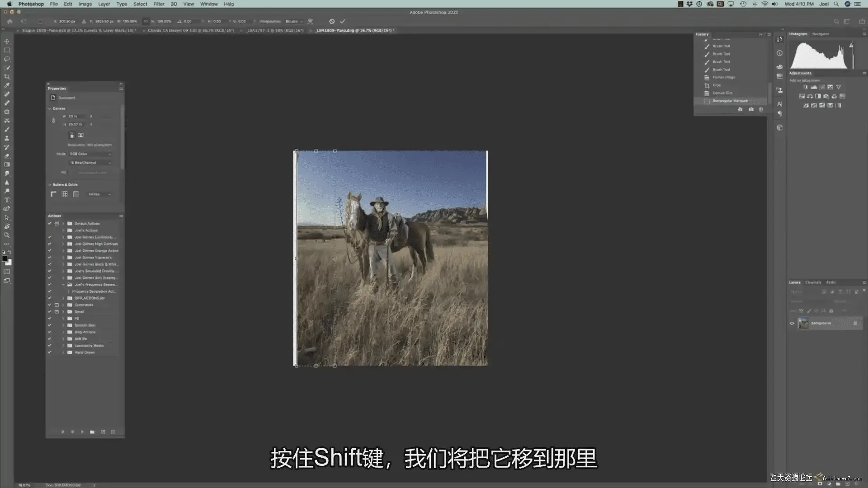Select the Crop history state
Image resolution: width=868 pixels, height=488 pixels.
(x=717, y=85)
